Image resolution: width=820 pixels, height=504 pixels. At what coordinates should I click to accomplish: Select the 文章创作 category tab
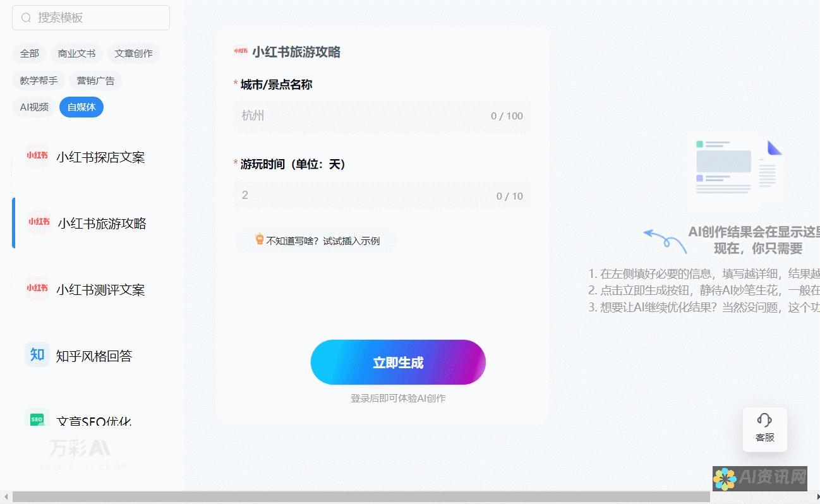[133, 54]
